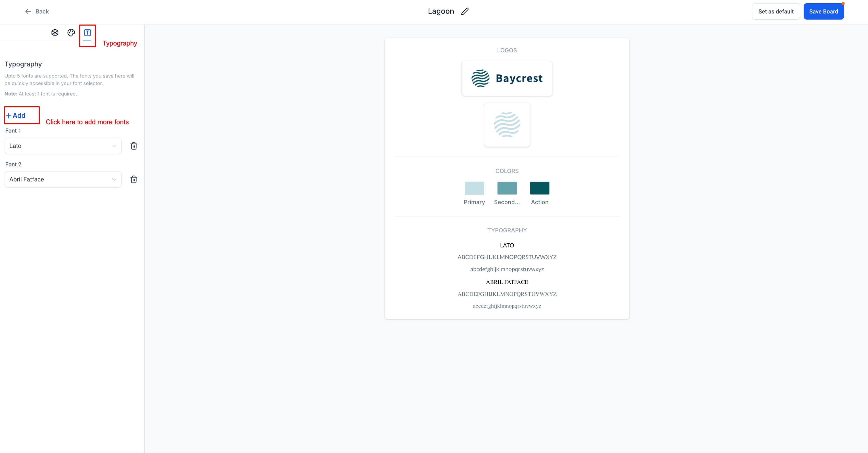The image size is (868, 453).
Task: Expand Font 2 selector chevron arrow
Action: (114, 179)
